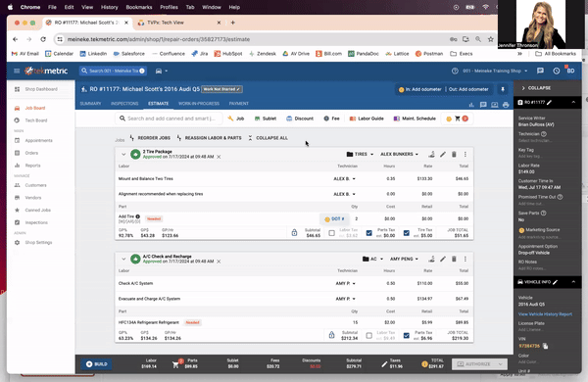Click the canned jobs search field

tap(169, 119)
